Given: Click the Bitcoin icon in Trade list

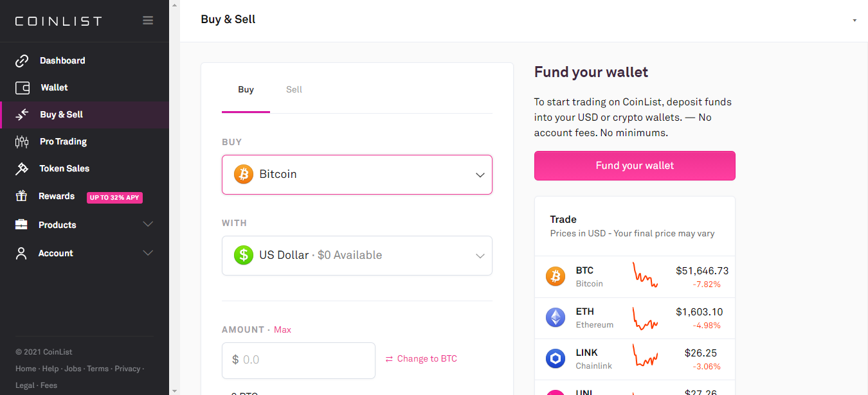Looking at the screenshot, I should 556,277.
